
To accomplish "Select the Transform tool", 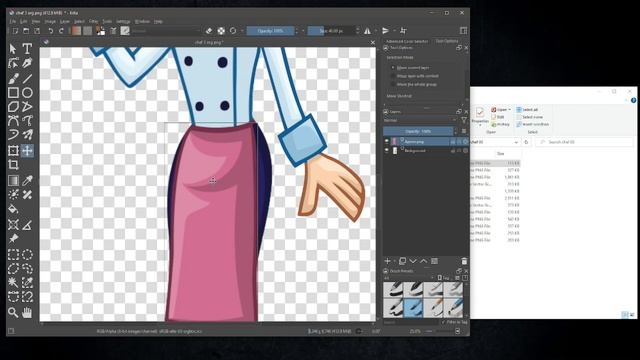I will [x=13, y=151].
